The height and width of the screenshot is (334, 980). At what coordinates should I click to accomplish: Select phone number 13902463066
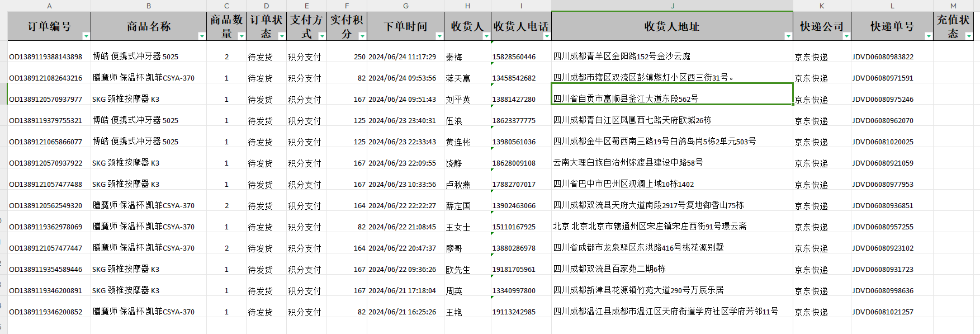(514, 206)
